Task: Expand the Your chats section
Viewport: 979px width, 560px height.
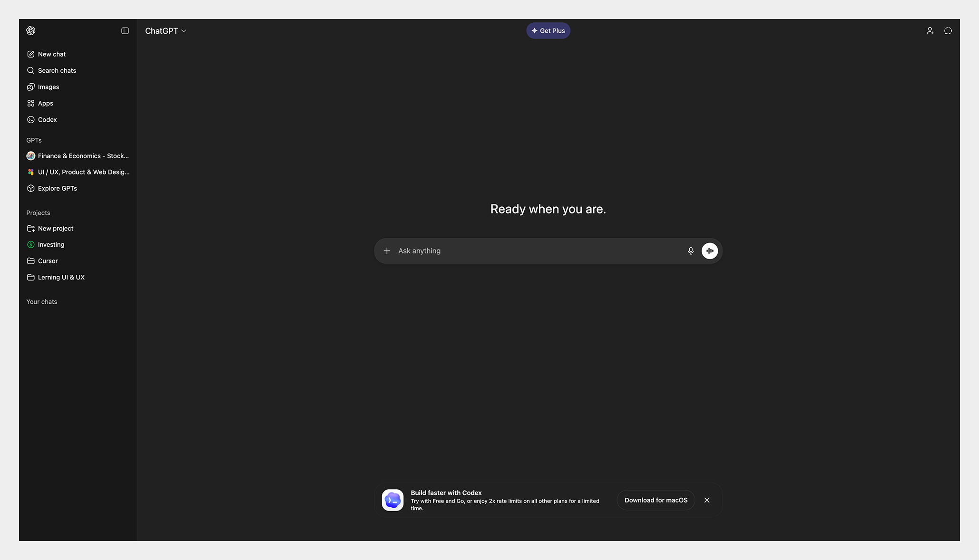Action: (42, 302)
